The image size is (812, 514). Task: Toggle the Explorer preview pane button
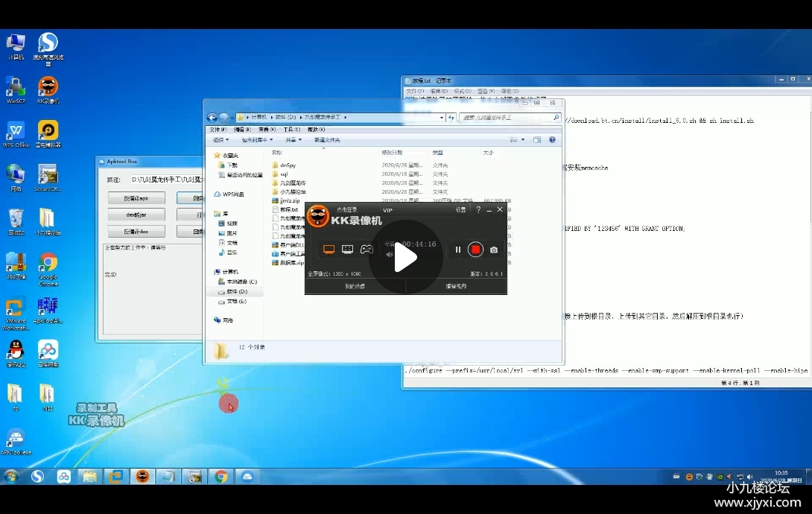coord(537,139)
